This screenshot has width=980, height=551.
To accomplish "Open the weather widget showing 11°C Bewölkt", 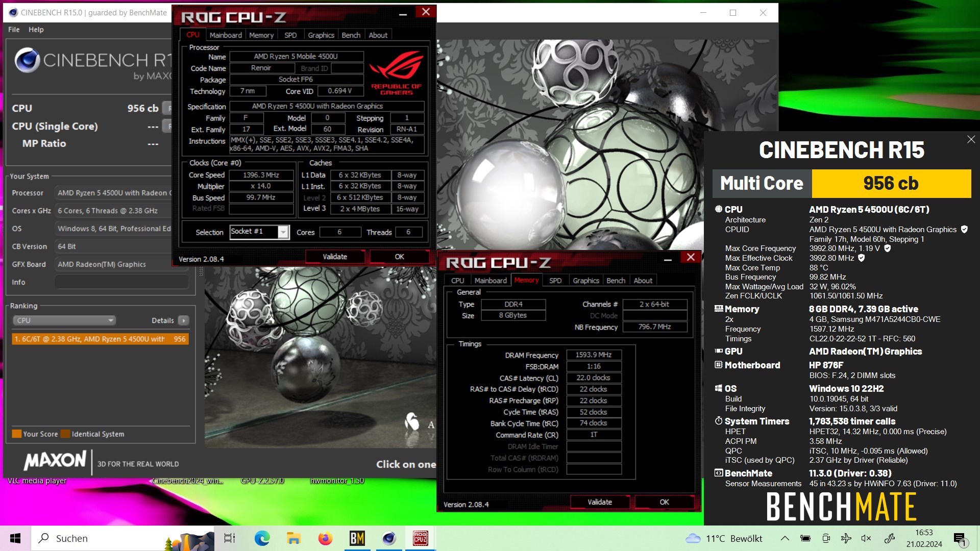I will point(724,538).
